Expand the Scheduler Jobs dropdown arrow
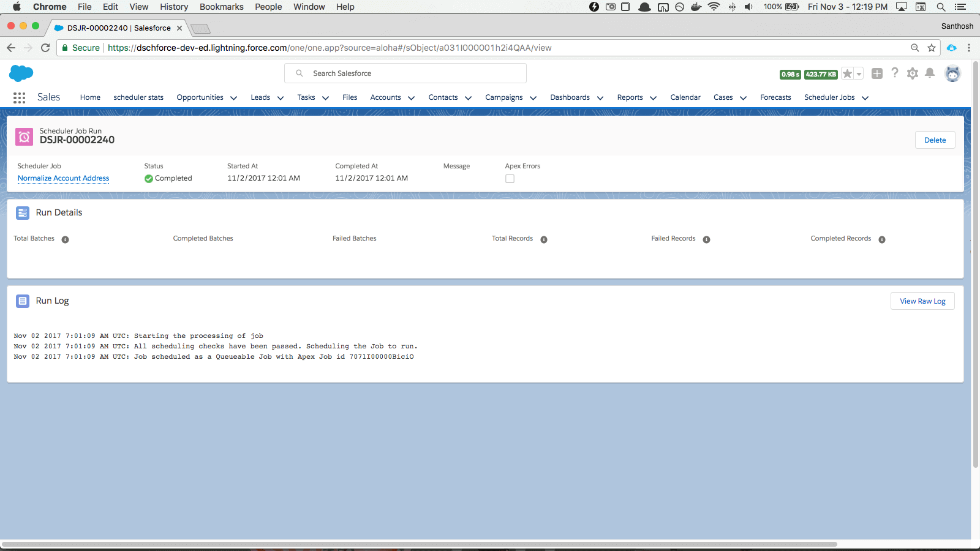The width and height of the screenshot is (980, 551). click(x=865, y=98)
